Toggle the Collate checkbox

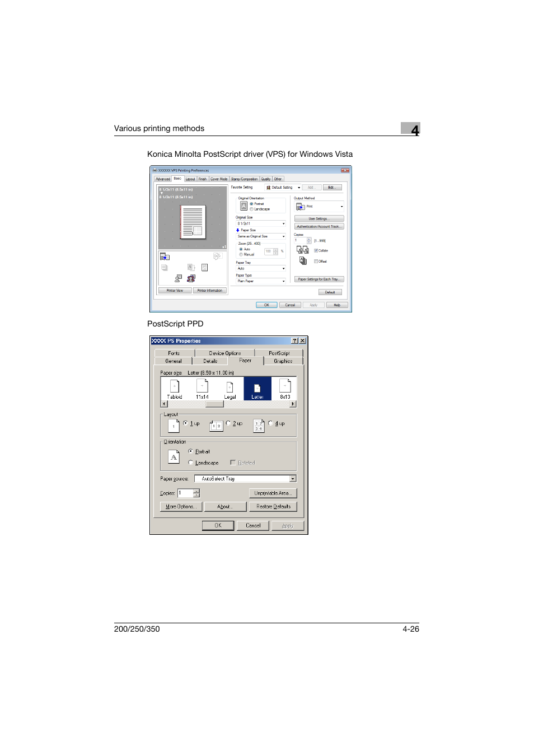click(316, 250)
